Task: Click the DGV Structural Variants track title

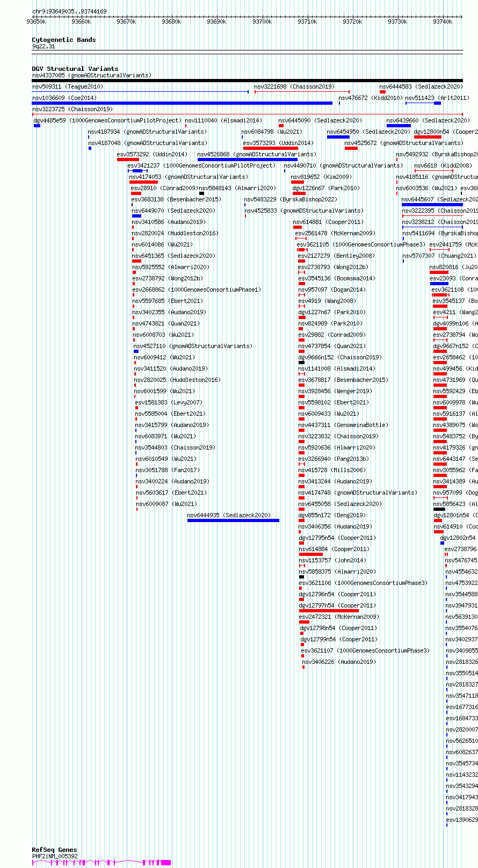Action: click(75, 69)
